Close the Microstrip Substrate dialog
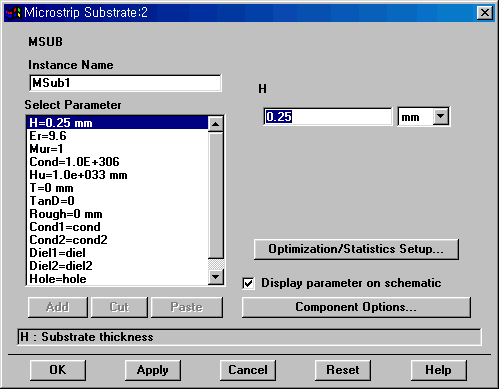The height and width of the screenshot is (389, 499). point(485,13)
